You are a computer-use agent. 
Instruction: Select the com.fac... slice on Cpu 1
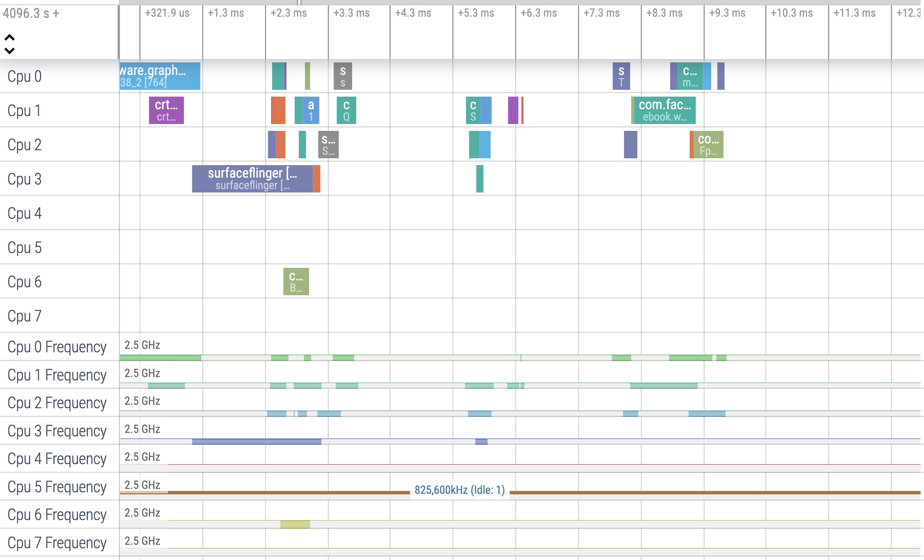tap(664, 110)
